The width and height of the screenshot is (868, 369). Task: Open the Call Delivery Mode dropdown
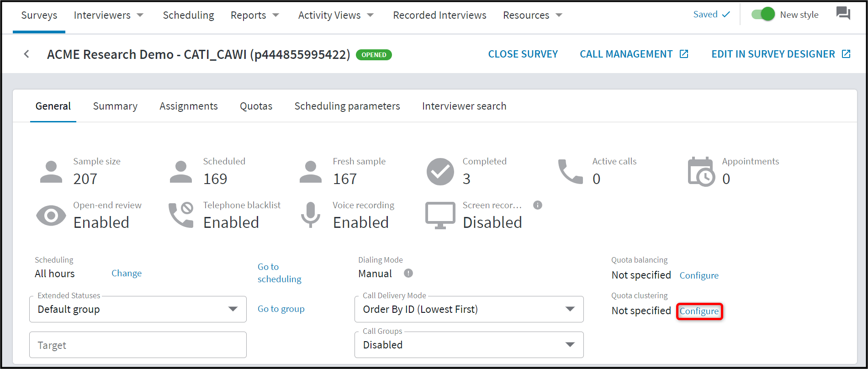[469, 309]
